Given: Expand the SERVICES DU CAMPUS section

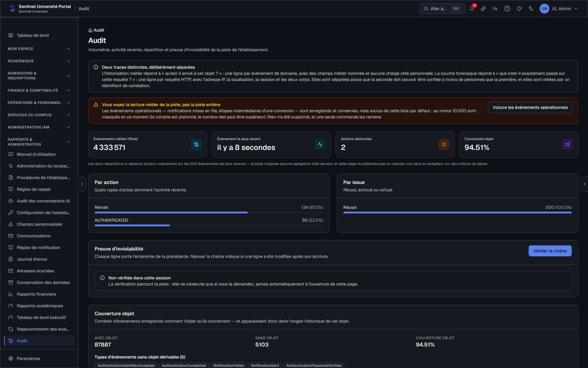Looking at the screenshot, I should 39,115.
